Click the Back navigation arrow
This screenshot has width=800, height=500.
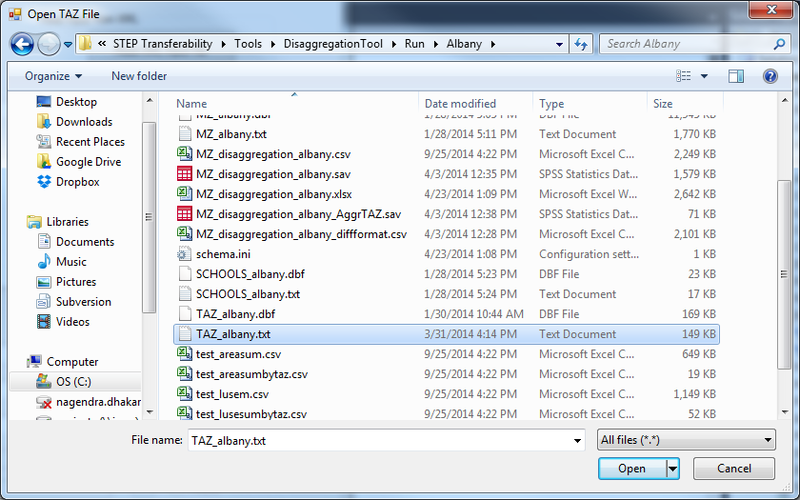point(23,44)
